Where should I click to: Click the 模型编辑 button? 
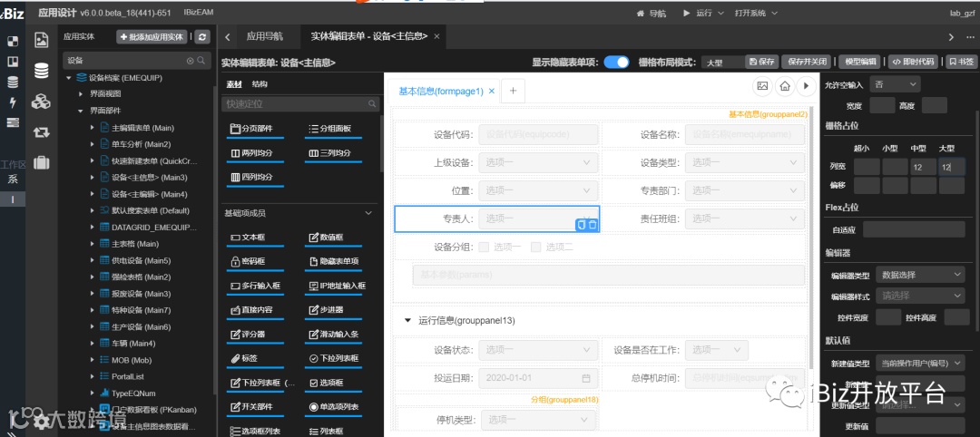pos(860,62)
